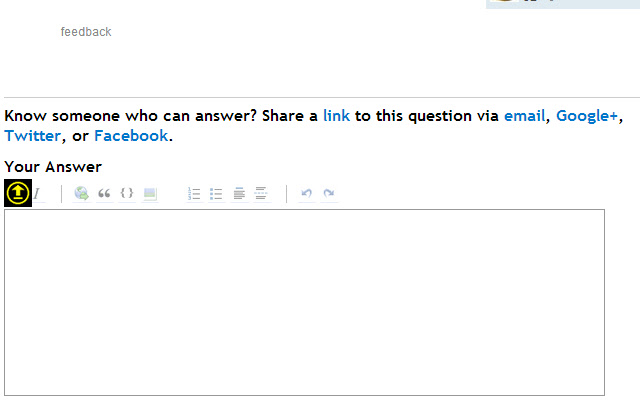Format as code using curly braces icon
The width and height of the screenshot is (640, 400).
pos(127,193)
